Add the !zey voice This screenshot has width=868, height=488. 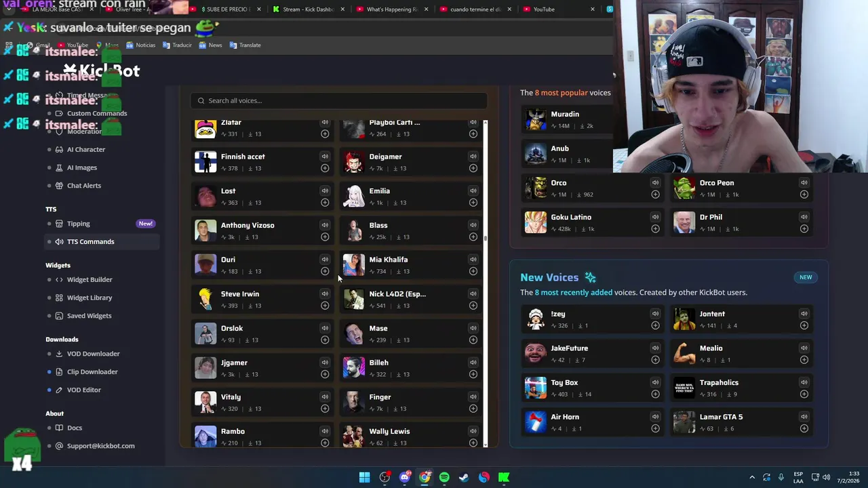pyautogui.click(x=655, y=325)
